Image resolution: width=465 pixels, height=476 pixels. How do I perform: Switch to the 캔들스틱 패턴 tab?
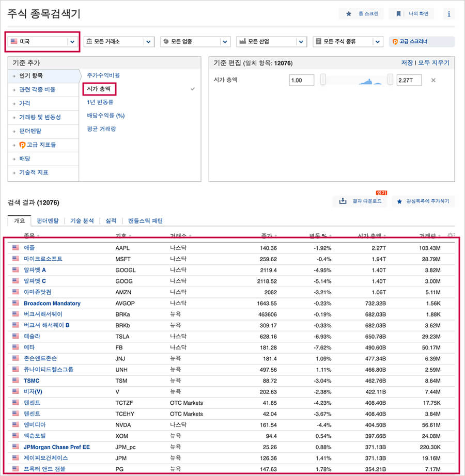tap(145, 220)
